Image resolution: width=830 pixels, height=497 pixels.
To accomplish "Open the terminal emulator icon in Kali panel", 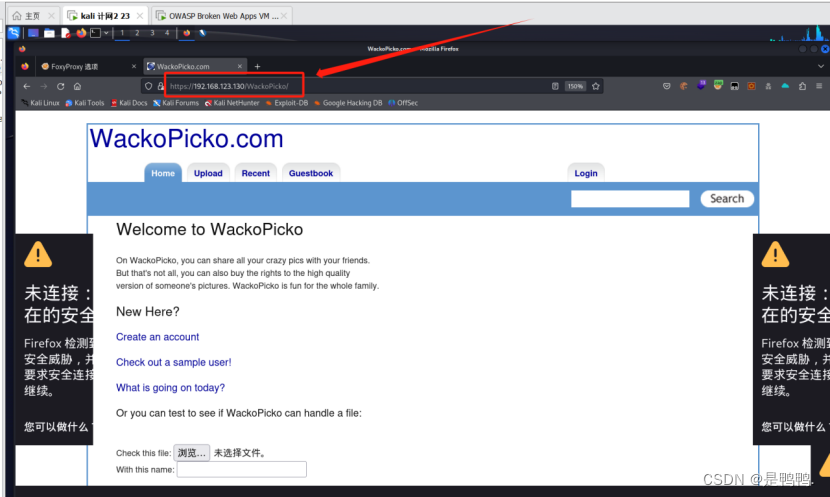I will 95,33.
